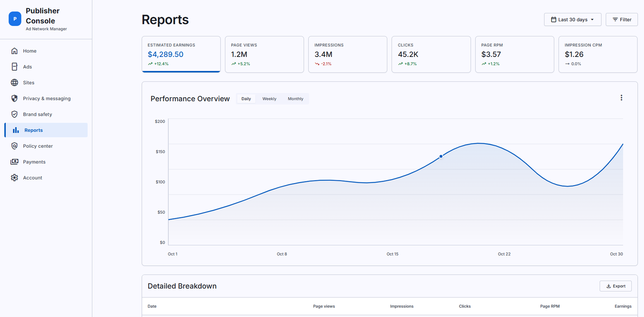
Task: Click the Oct 8 axis label
Action: (x=282, y=254)
